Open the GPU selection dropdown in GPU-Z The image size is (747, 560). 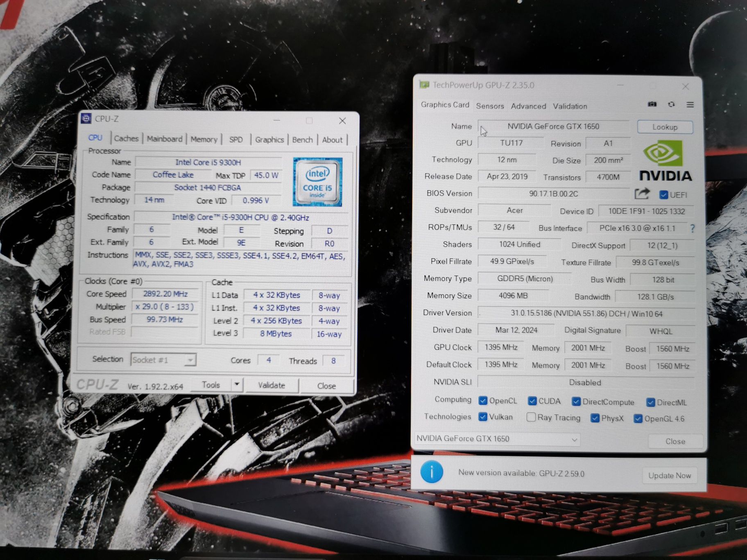tap(497, 439)
